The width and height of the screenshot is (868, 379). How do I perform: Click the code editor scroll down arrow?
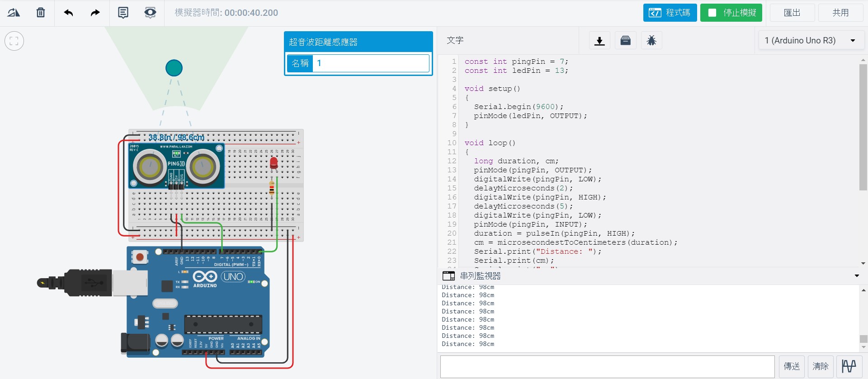(863, 263)
